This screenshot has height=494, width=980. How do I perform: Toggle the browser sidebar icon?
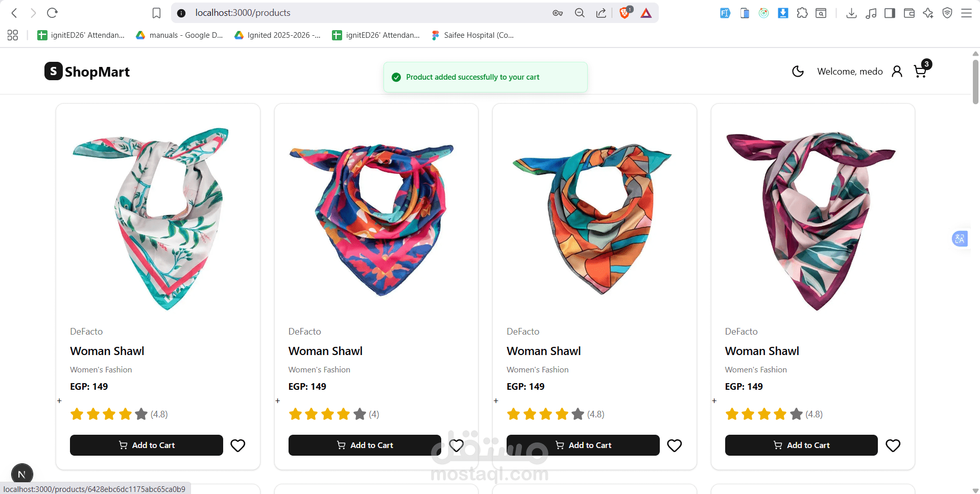tap(890, 13)
